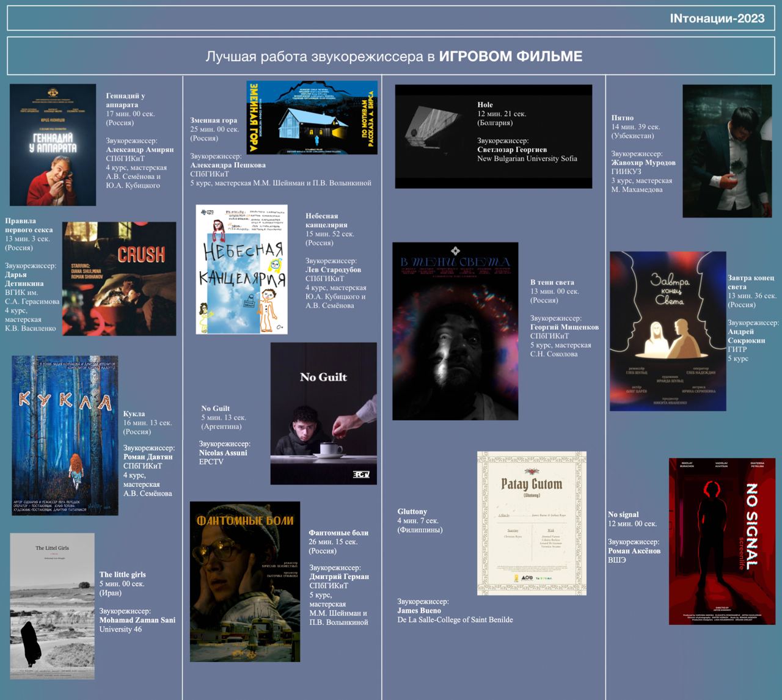Select the Hole film still
This screenshot has width=782, height=700.
pyautogui.click(x=494, y=136)
